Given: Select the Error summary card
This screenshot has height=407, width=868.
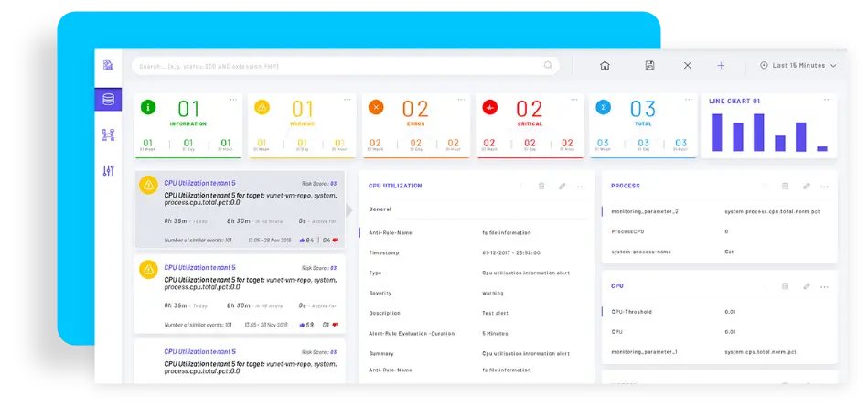Looking at the screenshot, I should click(x=415, y=124).
